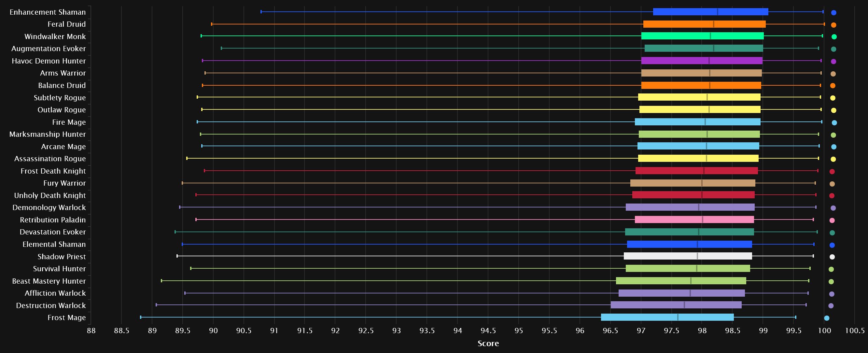Click the Frost Mage axis label
The width and height of the screenshot is (868, 353).
tap(67, 318)
